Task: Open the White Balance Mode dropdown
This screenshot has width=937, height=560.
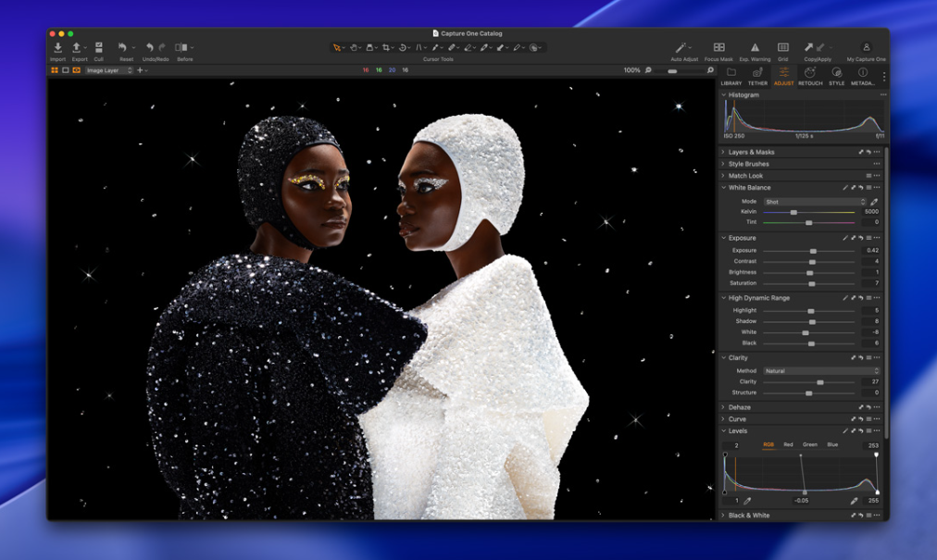Action: point(815,202)
